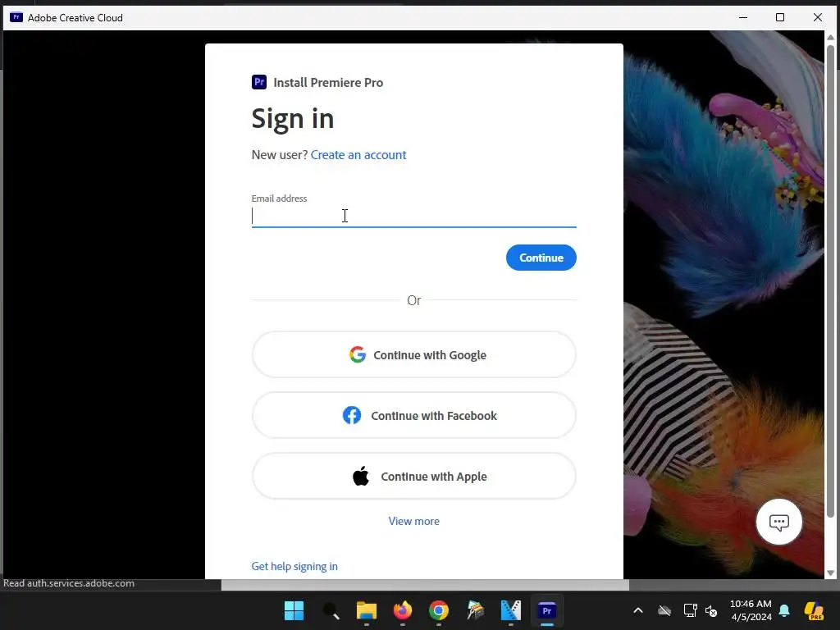Click the scrollbar down arrow
The width and height of the screenshot is (840, 630).
click(x=830, y=573)
